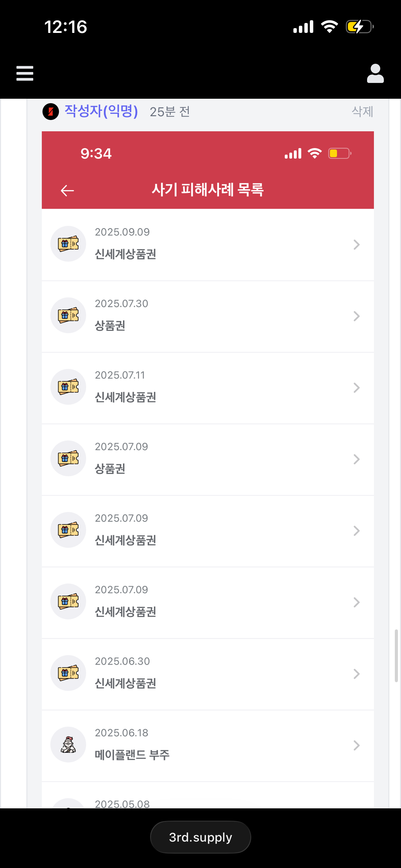
Task: Click the 삭제 delete link
Action: point(362,111)
